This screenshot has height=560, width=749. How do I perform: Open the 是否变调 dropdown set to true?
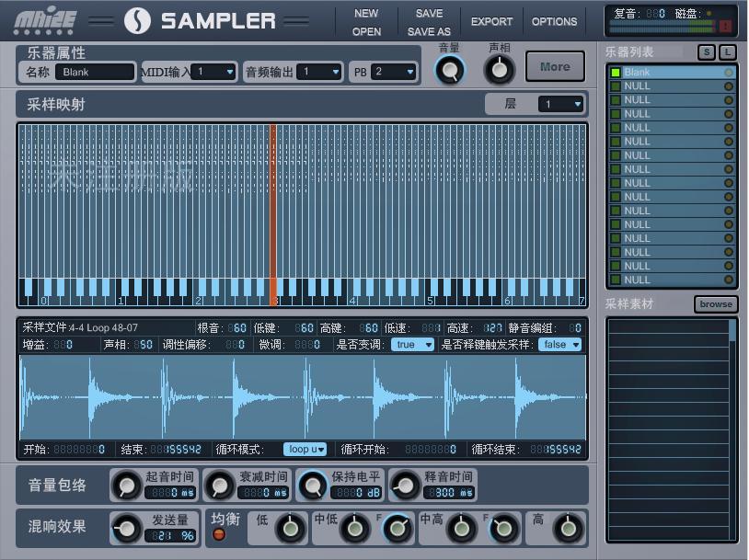click(x=412, y=344)
